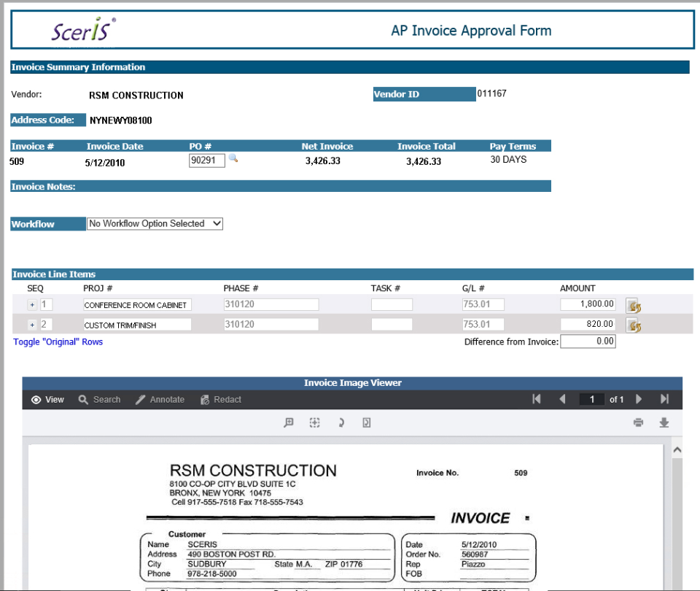This screenshot has height=591, width=700.
Task: Open the Workflow option dropdown
Action: tap(155, 224)
